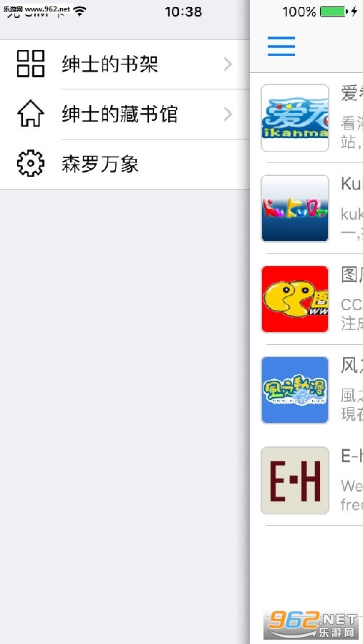Expand chevron on 绅士的书架 row
This screenshot has height=644, width=363.
pos(228,64)
